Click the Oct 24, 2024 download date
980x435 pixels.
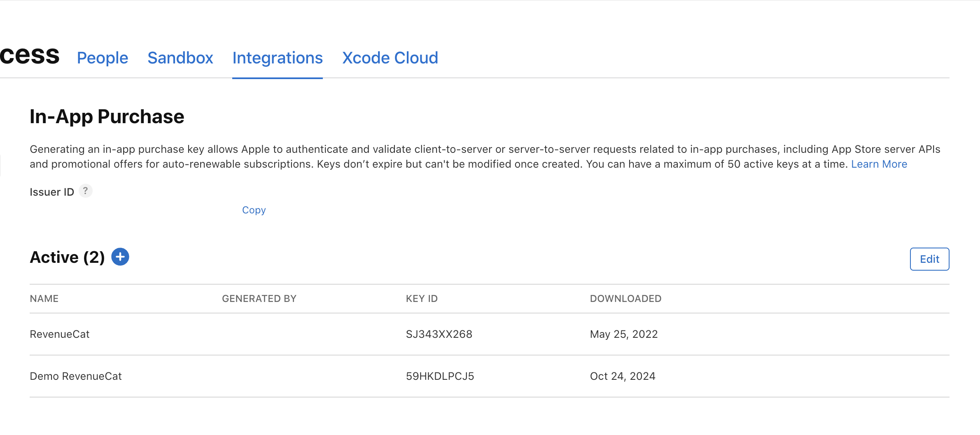(x=623, y=376)
